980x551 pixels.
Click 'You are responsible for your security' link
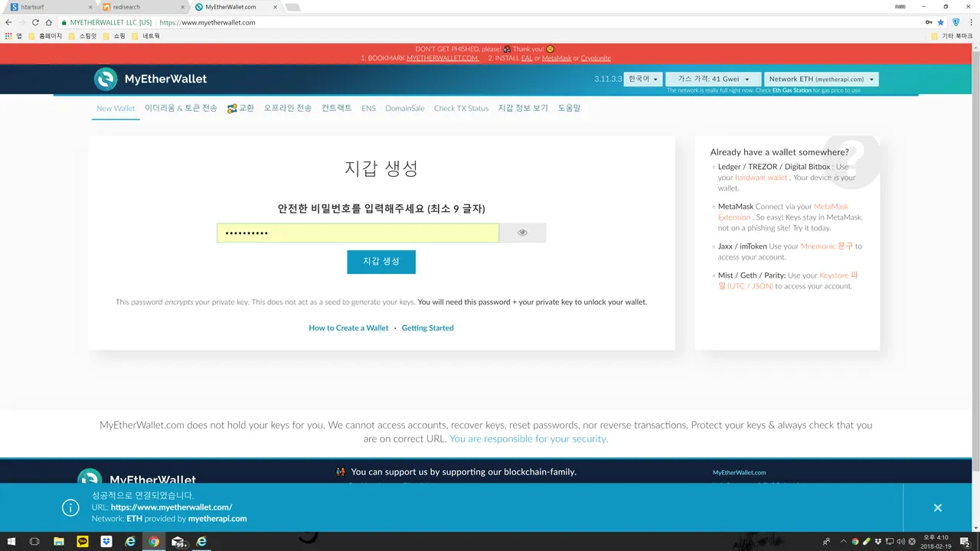(x=528, y=439)
